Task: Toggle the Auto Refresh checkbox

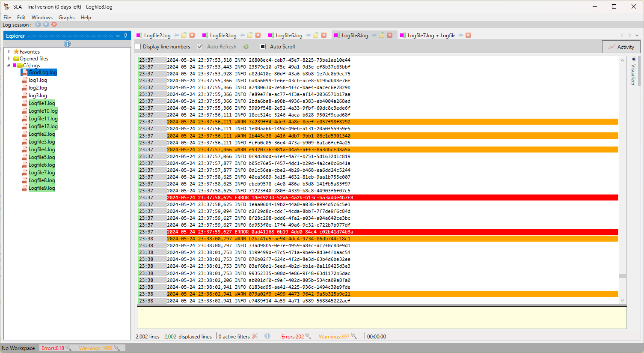Action: pos(200,47)
